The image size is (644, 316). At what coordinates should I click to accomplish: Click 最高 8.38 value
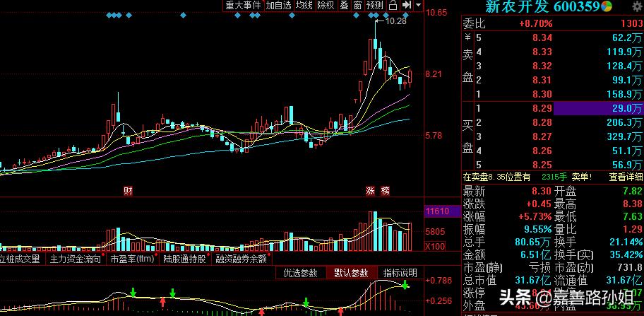coord(633,204)
